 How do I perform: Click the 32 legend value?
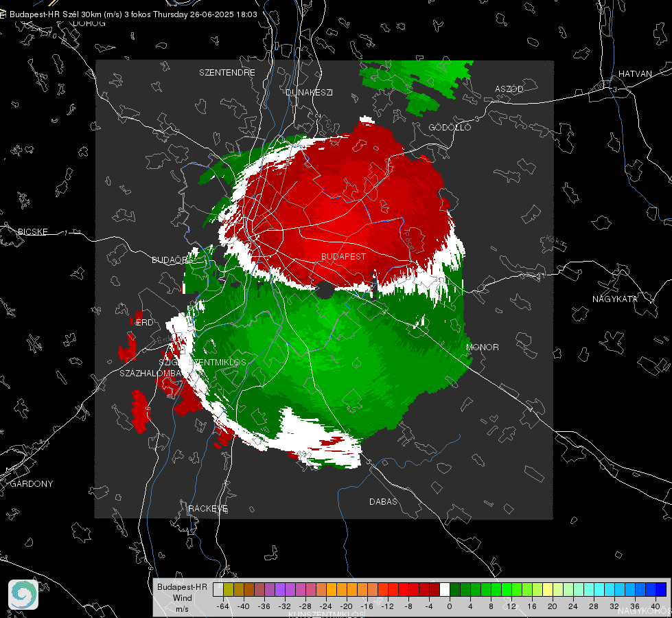614,606
